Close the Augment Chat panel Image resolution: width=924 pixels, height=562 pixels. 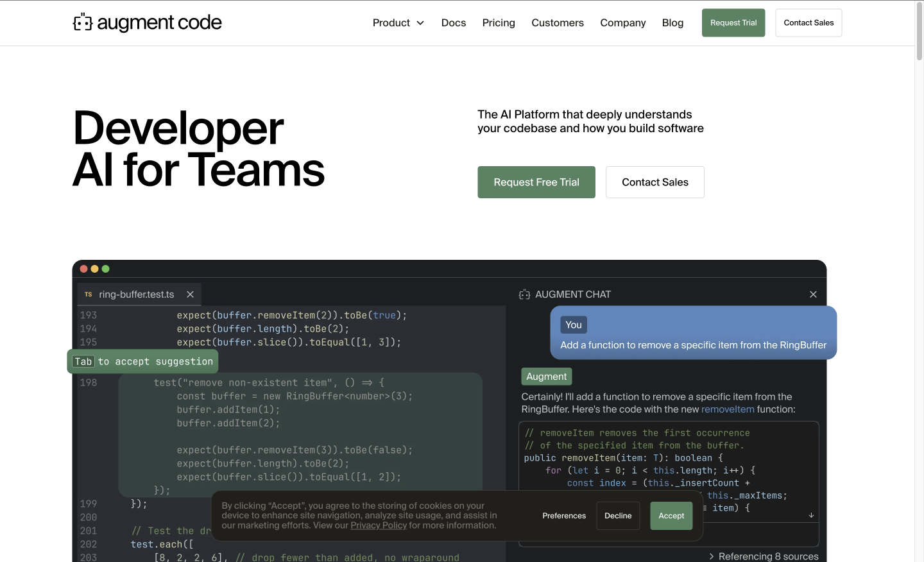click(813, 294)
